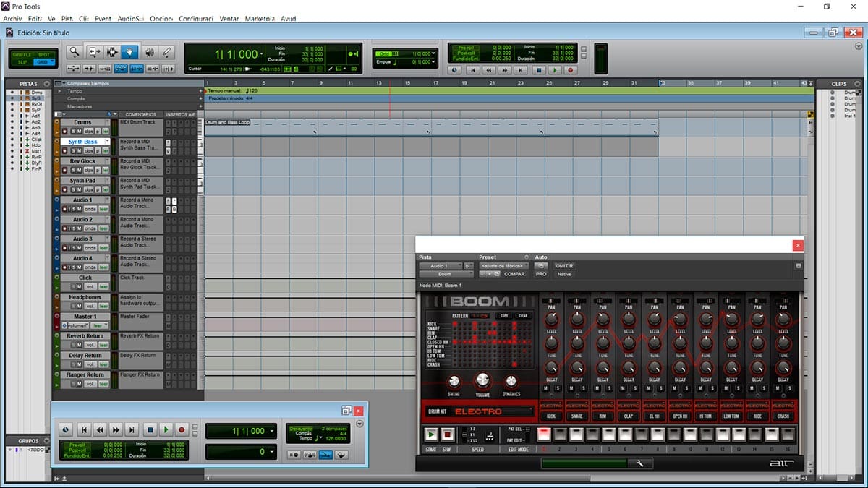Open main counter format dropdown arrow

pos(263,54)
